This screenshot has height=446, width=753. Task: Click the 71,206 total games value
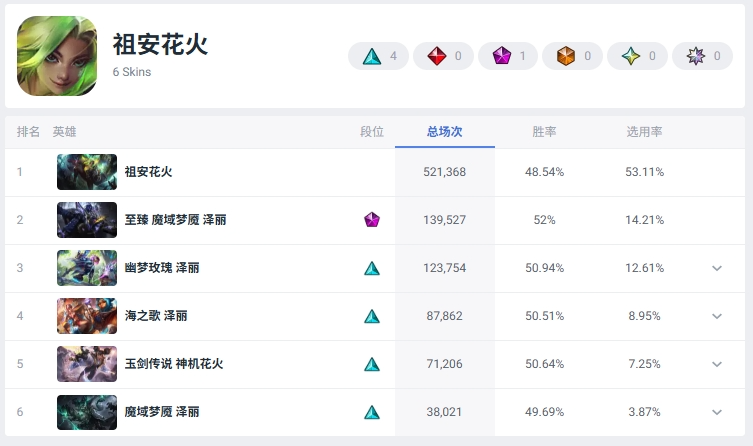click(445, 364)
